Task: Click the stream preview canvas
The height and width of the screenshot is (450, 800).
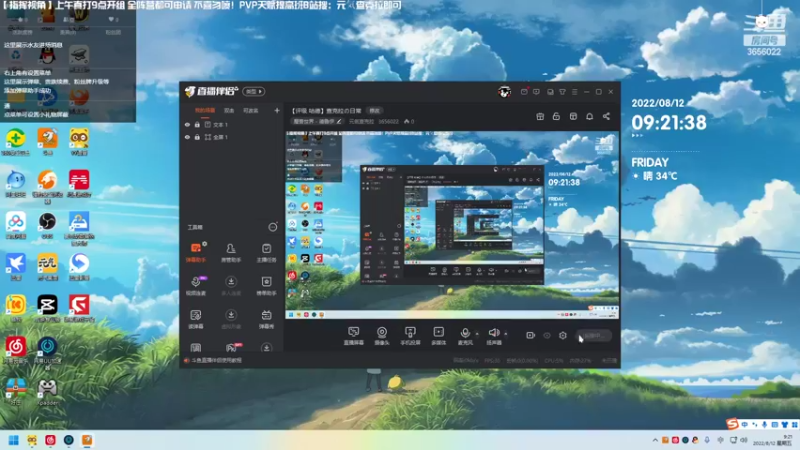Action: [x=452, y=225]
